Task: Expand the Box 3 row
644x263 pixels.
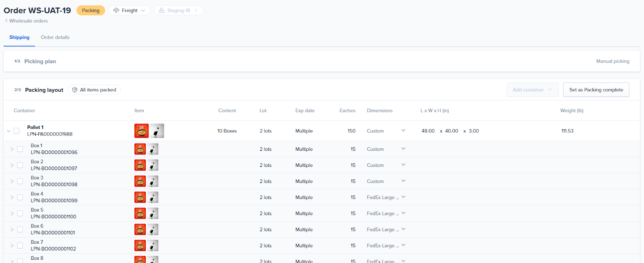Action: click(x=12, y=181)
